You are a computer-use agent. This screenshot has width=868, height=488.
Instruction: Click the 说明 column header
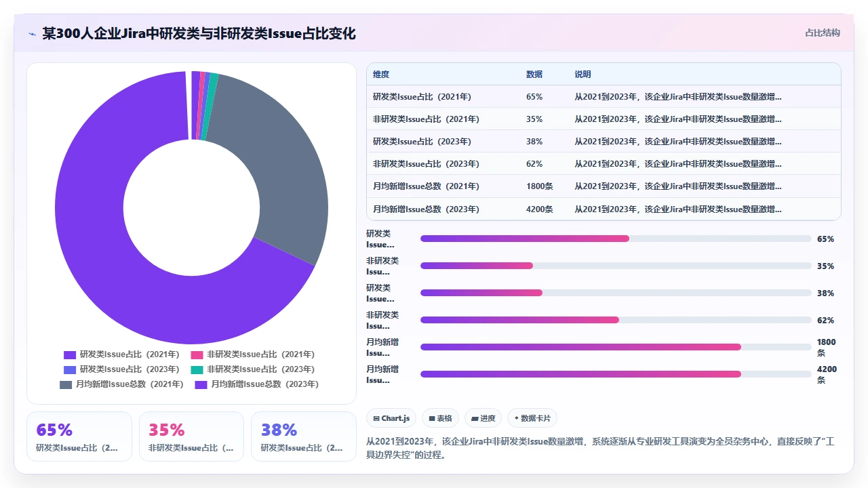point(583,75)
